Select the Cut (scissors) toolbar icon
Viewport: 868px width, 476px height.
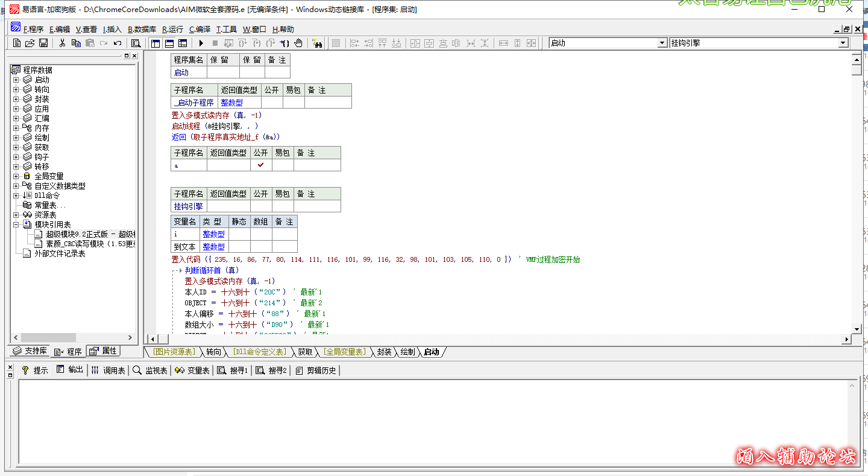(61, 43)
